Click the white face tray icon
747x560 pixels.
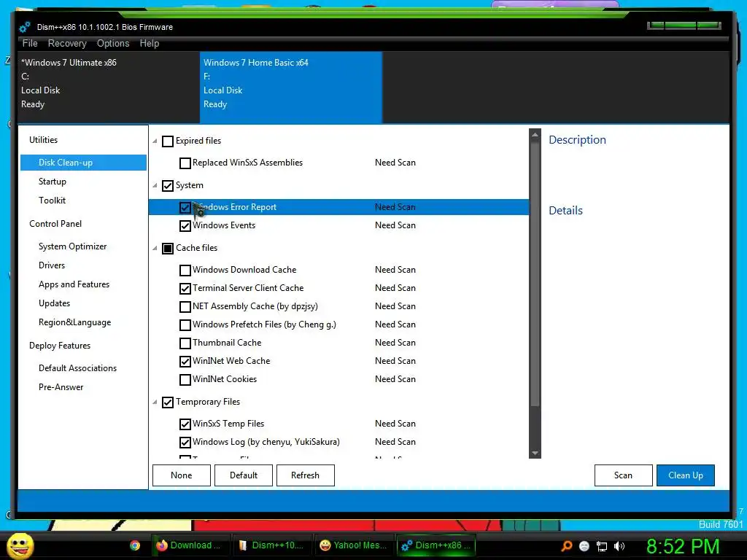pos(584,546)
